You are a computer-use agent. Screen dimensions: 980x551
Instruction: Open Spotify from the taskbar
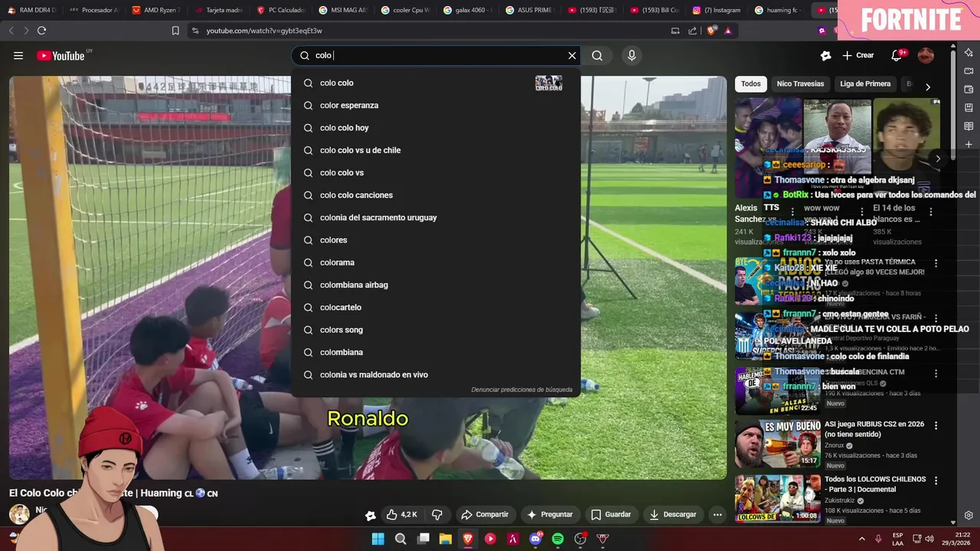558,539
